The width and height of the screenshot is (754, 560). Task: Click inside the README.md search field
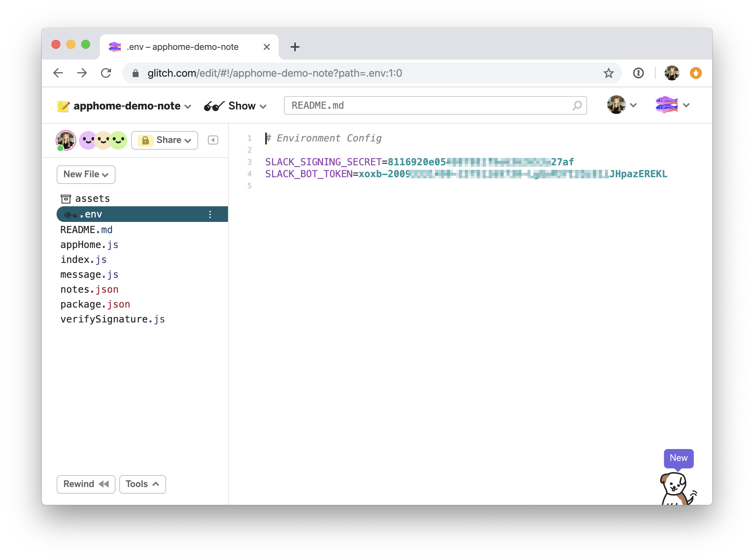[410, 105]
